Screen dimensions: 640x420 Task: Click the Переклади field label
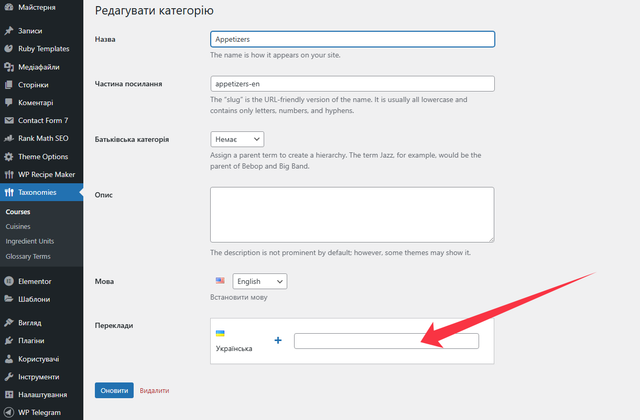pos(114,325)
